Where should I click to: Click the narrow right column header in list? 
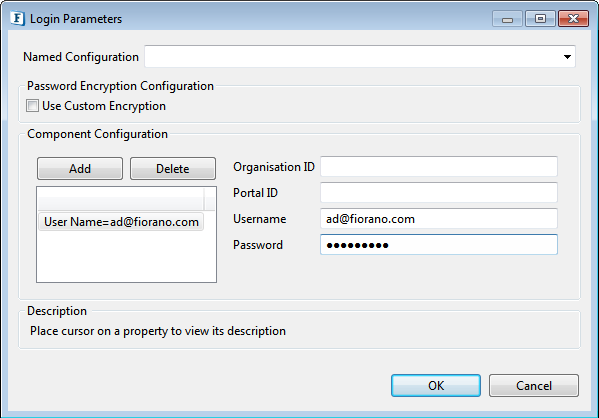tap(210, 199)
